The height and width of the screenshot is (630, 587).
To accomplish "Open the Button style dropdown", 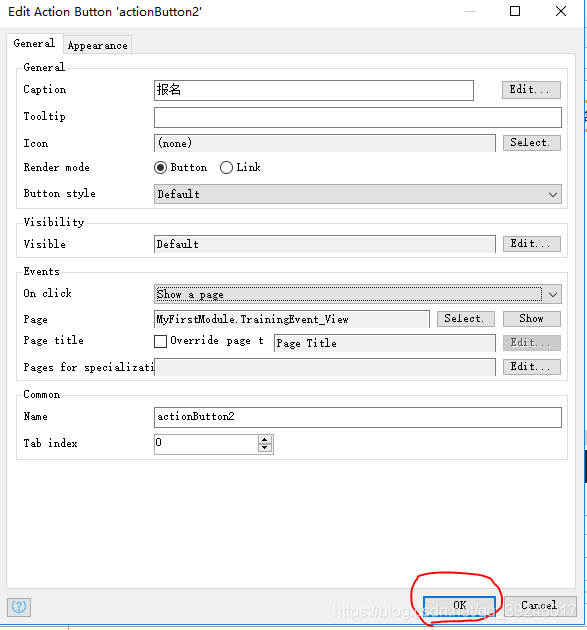I will tap(358, 194).
